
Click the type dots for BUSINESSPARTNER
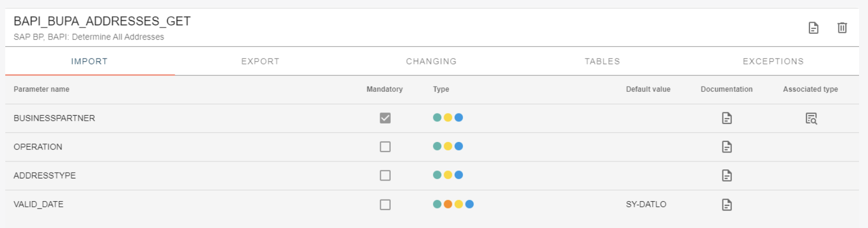point(448,118)
